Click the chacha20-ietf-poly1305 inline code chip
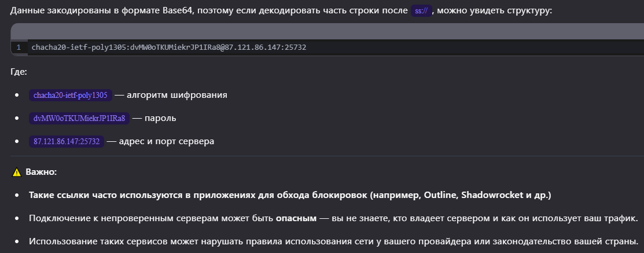644x253 pixels. click(x=70, y=95)
